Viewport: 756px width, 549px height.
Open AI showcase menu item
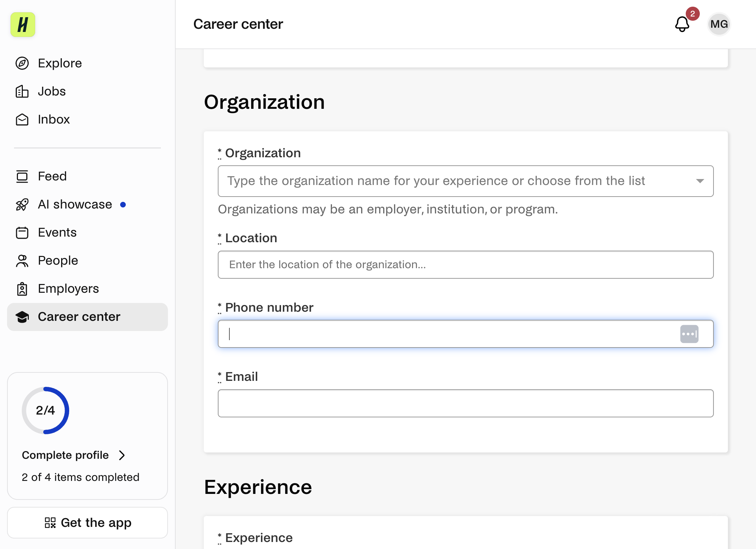tap(87, 204)
